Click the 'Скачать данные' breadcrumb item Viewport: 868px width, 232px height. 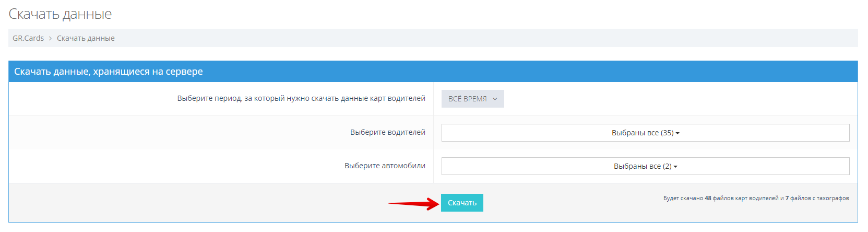[x=86, y=38]
